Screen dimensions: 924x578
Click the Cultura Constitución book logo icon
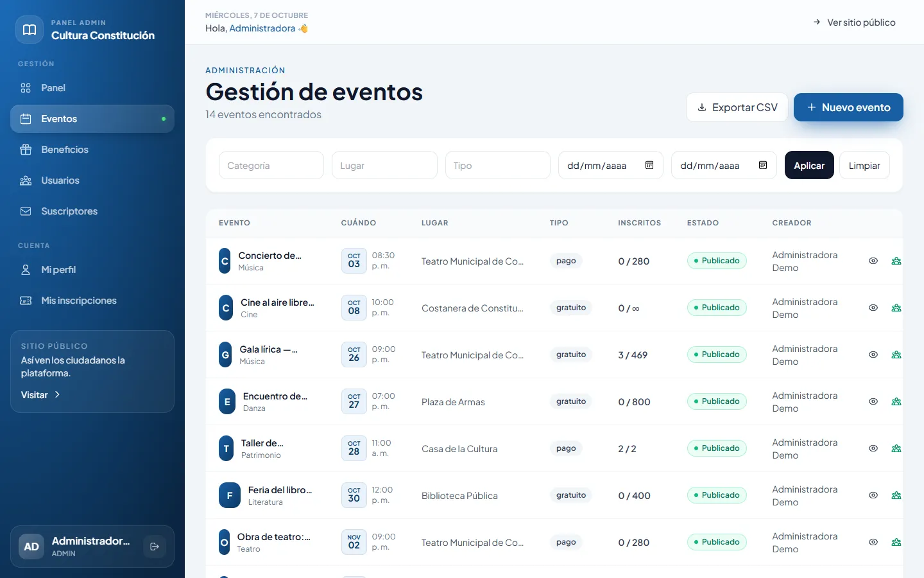pyautogui.click(x=30, y=30)
